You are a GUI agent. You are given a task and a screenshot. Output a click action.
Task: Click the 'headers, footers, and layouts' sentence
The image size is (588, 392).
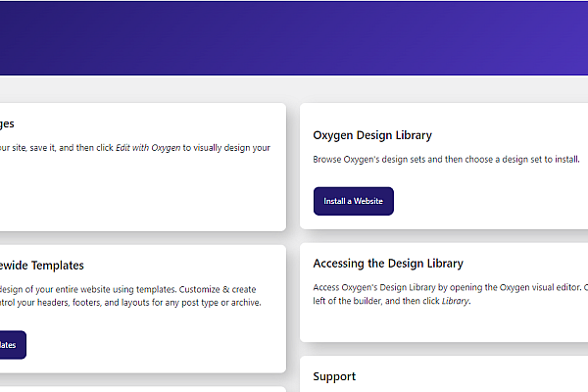[x=130, y=303]
